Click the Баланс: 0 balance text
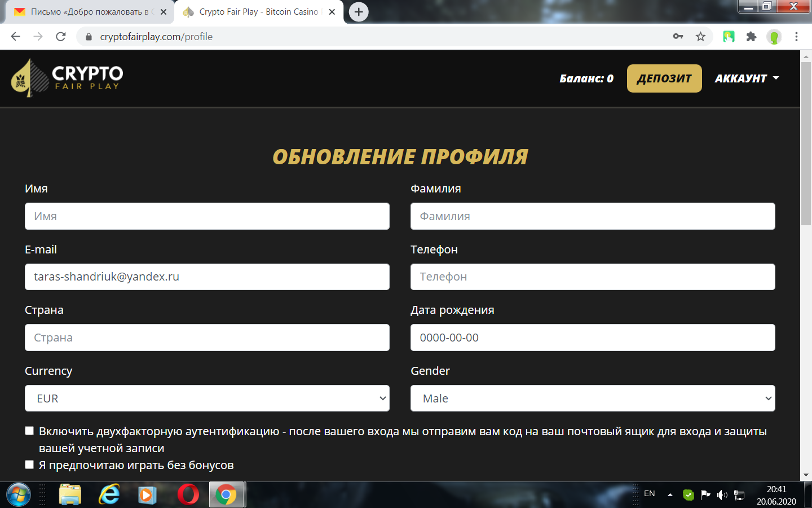The image size is (812, 508). [x=586, y=78]
